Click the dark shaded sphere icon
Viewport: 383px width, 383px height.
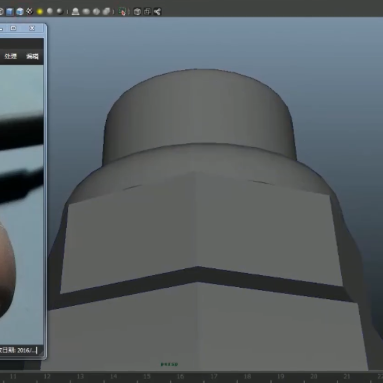click(60, 12)
